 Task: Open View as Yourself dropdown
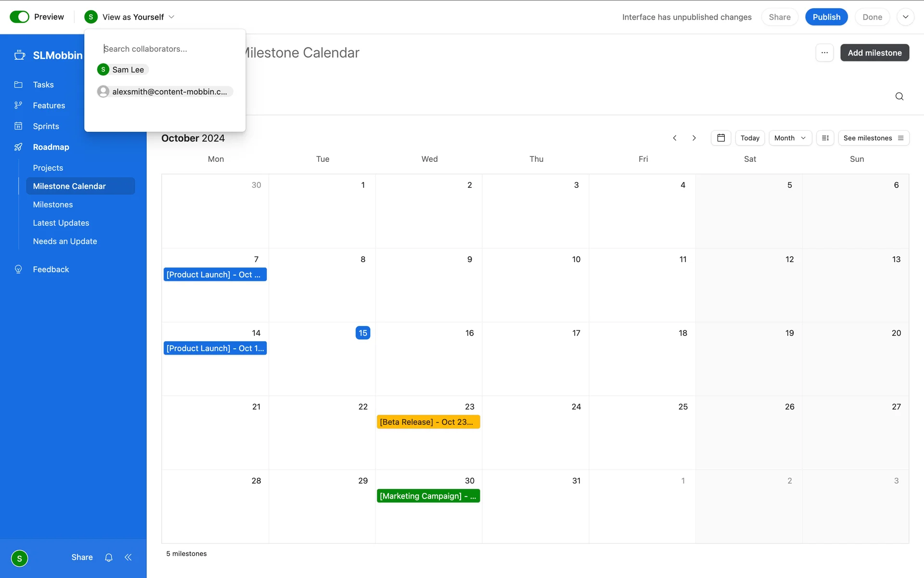tap(129, 17)
